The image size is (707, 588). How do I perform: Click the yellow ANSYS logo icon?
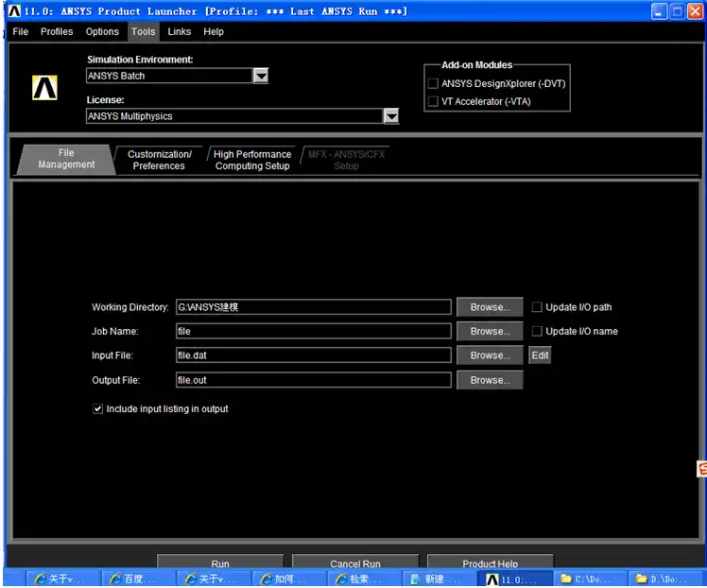pyautogui.click(x=44, y=88)
